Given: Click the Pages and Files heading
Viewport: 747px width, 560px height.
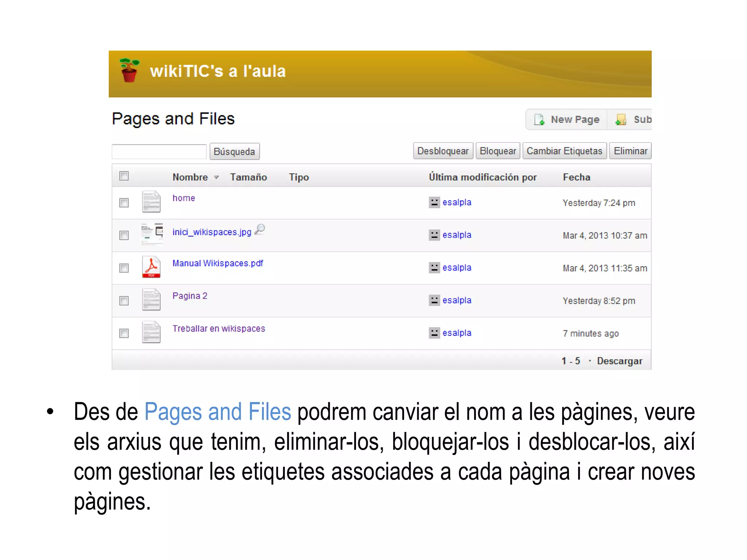Looking at the screenshot, I should click(173, 119).
